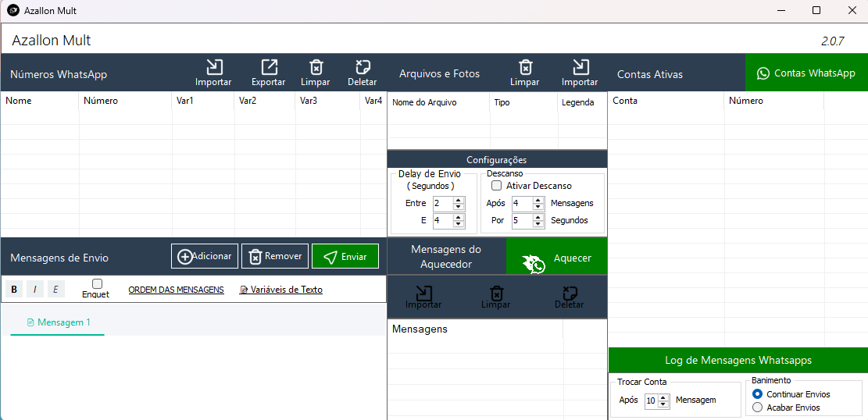Apply bold formatting to message

[14, 289]
